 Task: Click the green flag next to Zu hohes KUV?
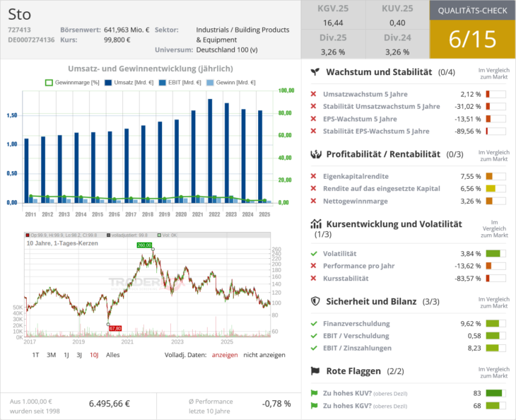[314, 393]
